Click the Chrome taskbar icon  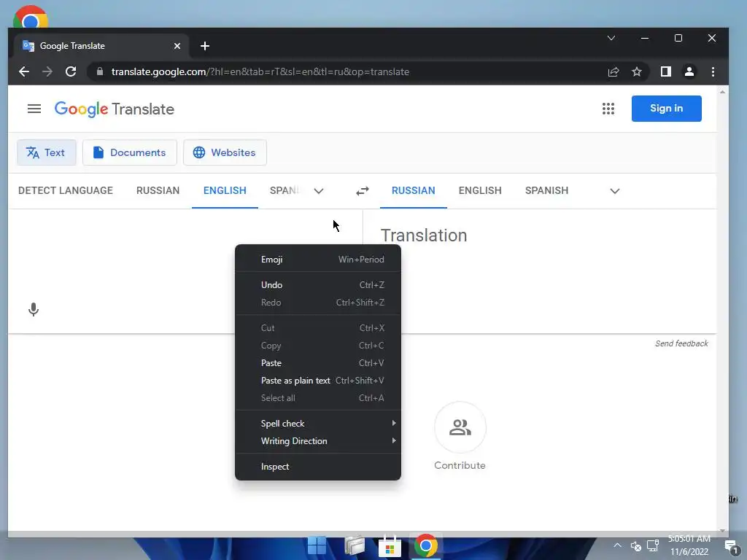tap(426, 545)
